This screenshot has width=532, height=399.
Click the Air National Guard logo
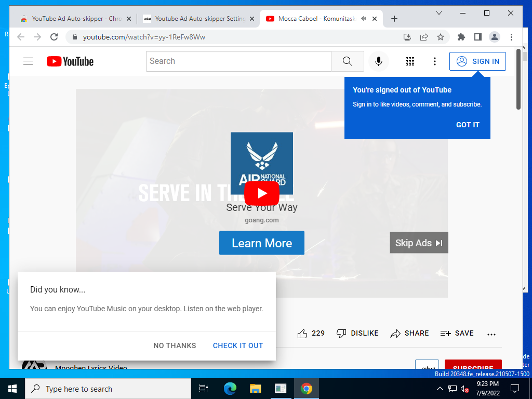click(x=262, y=163)
